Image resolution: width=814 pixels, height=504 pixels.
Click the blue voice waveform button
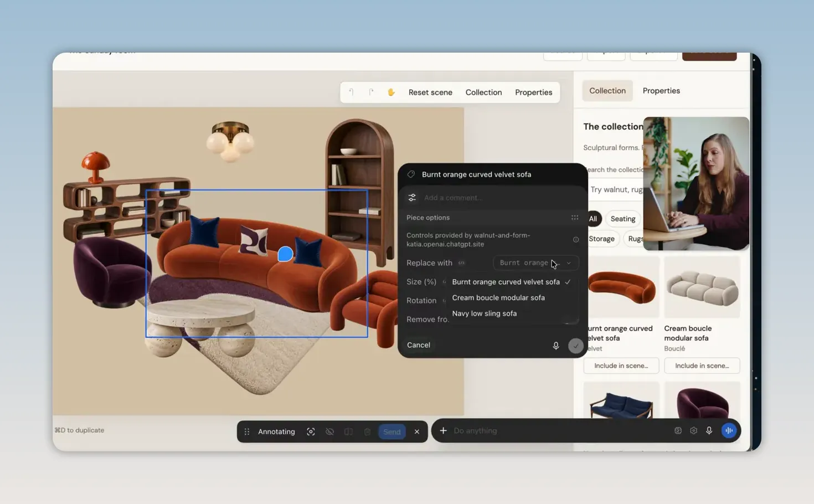coord(729,430)
